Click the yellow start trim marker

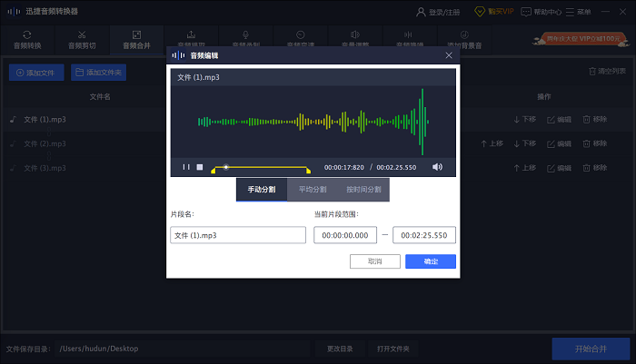(213, 171)
